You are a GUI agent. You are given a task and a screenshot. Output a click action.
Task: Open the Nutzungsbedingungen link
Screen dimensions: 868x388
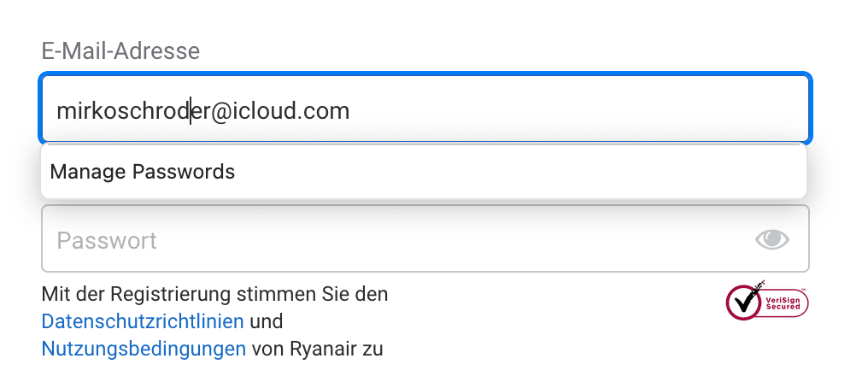pos(144,349)
